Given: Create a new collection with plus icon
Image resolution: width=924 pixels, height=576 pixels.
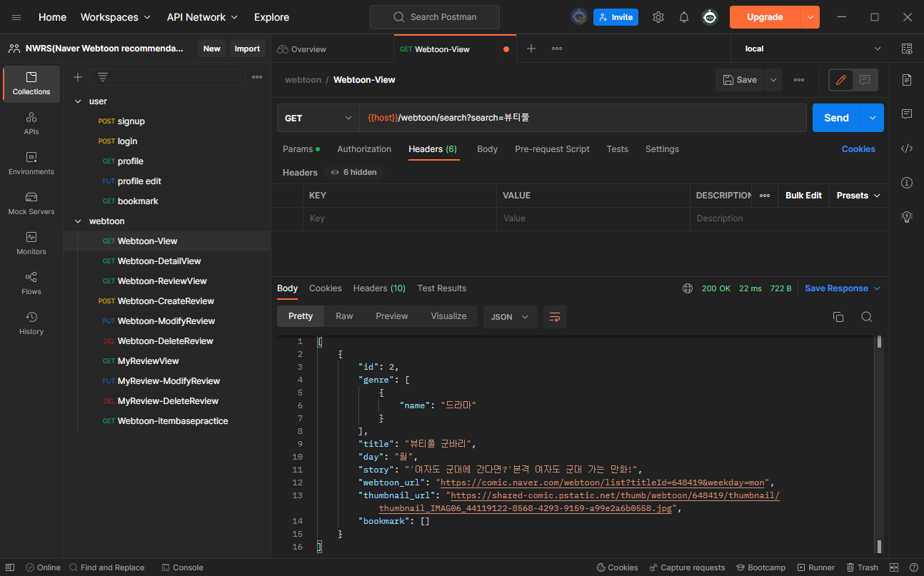Looking at the screenshot, I should [x=78, y=77].
